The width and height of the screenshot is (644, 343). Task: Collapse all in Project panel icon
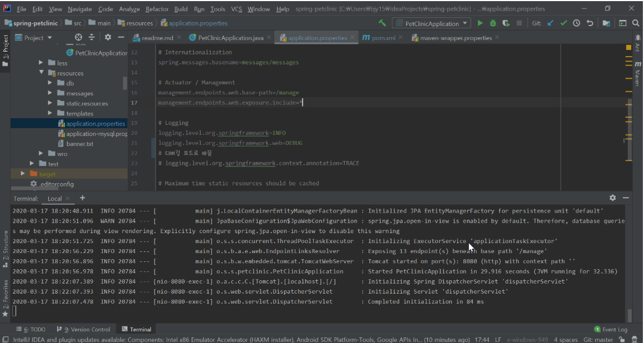91,37
